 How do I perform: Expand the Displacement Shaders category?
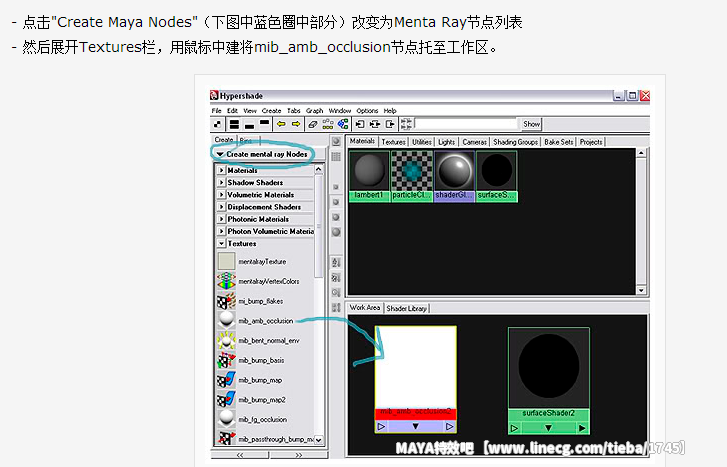tap(221, 206)
